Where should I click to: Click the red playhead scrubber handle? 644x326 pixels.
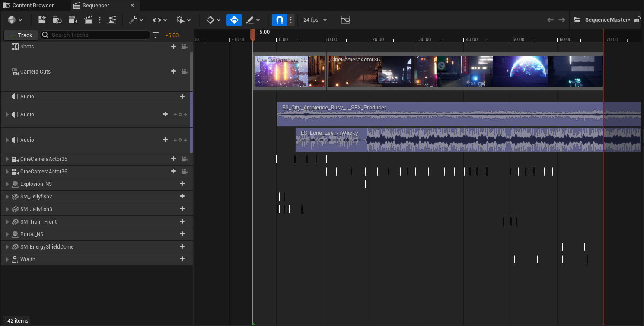point(253,35)
